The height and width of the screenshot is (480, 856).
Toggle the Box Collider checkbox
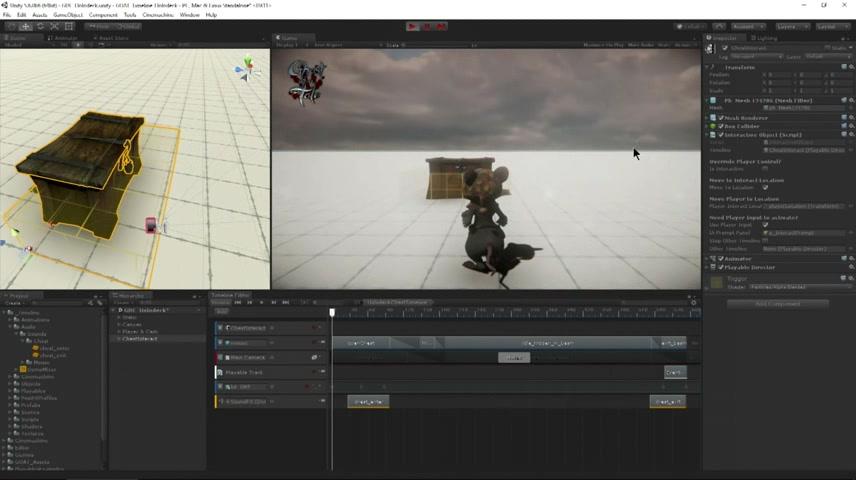click(721, 126)
